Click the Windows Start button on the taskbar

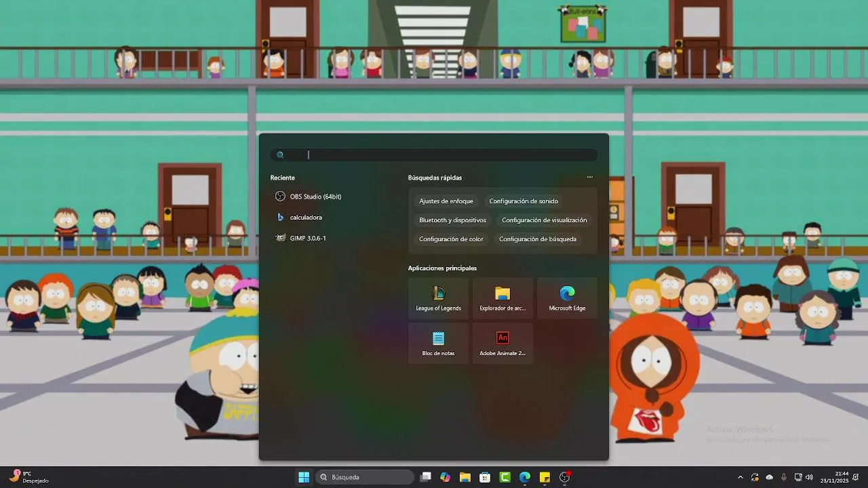click(x=304, y=477)
